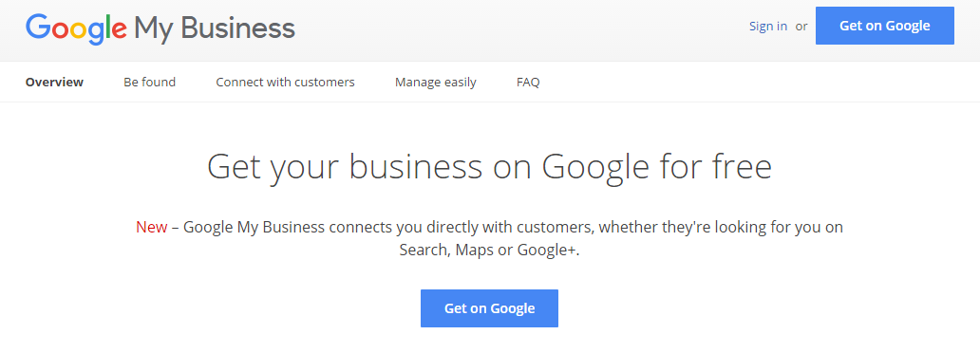Click the colorful Google logo
The width and height of the screenshot is (980, 353).
(x=76, y=29)
